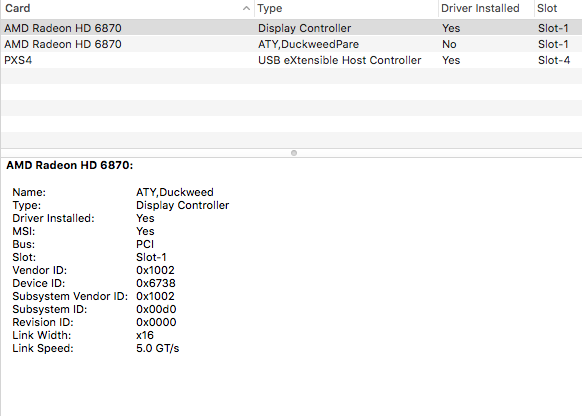Click the Slot-4 cell
Screen dimensions: 582x416
554,60
